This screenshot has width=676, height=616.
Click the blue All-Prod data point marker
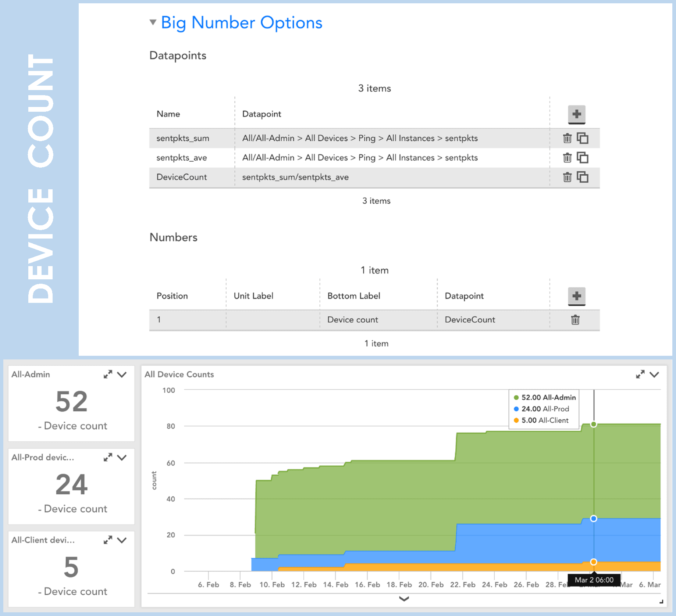594,519
